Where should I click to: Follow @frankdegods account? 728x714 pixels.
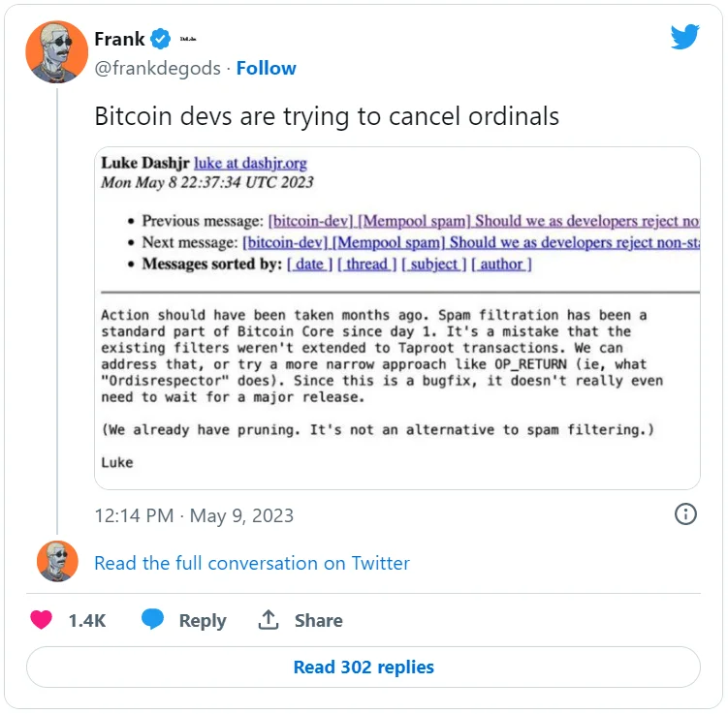[267, 68]
